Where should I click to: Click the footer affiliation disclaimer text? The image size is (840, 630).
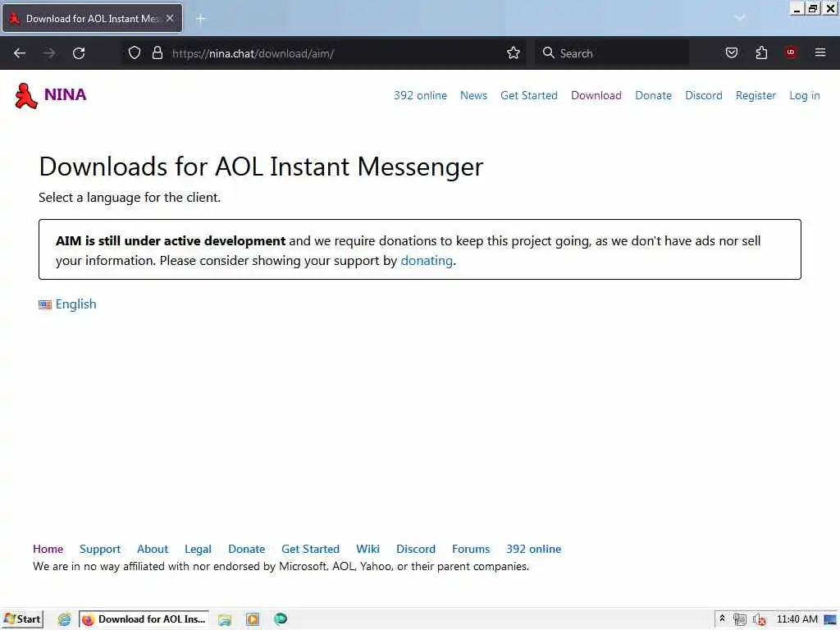pos(281,567)
